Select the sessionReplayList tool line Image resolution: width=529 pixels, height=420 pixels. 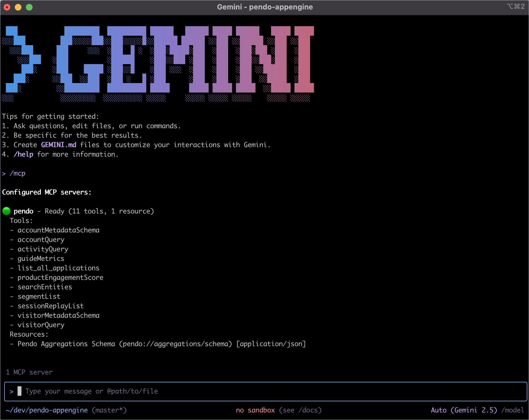47,306
